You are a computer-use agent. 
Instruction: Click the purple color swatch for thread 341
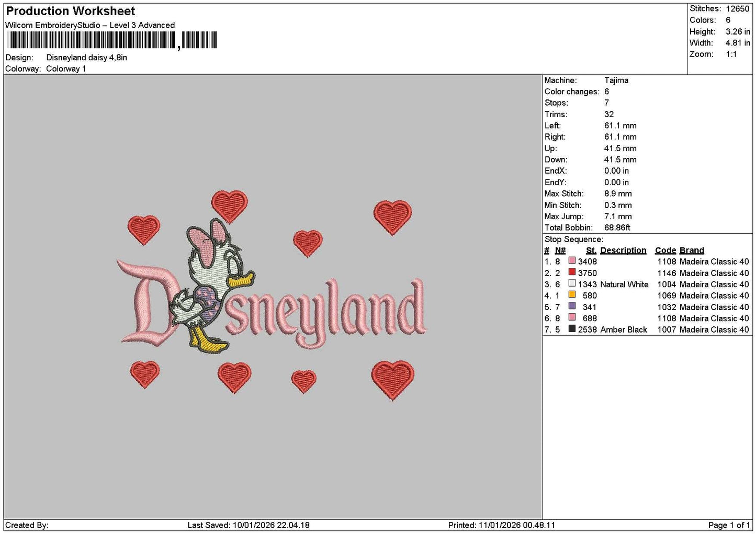pos(572,306)
